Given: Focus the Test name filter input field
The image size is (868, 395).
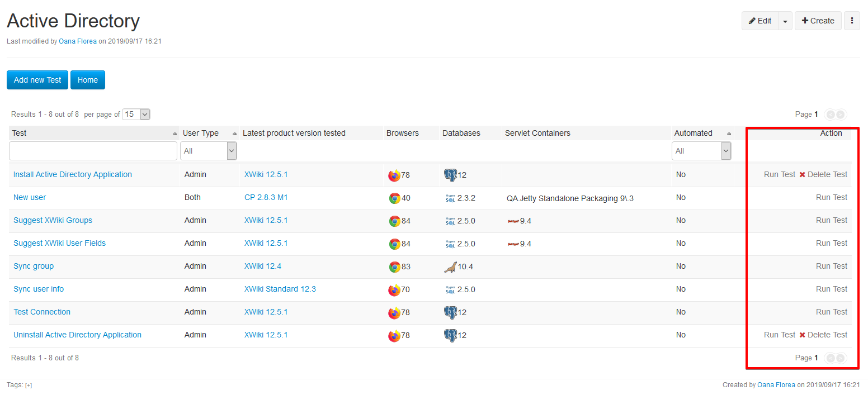Looking at the screenshot, I should (x=93, y=151).
